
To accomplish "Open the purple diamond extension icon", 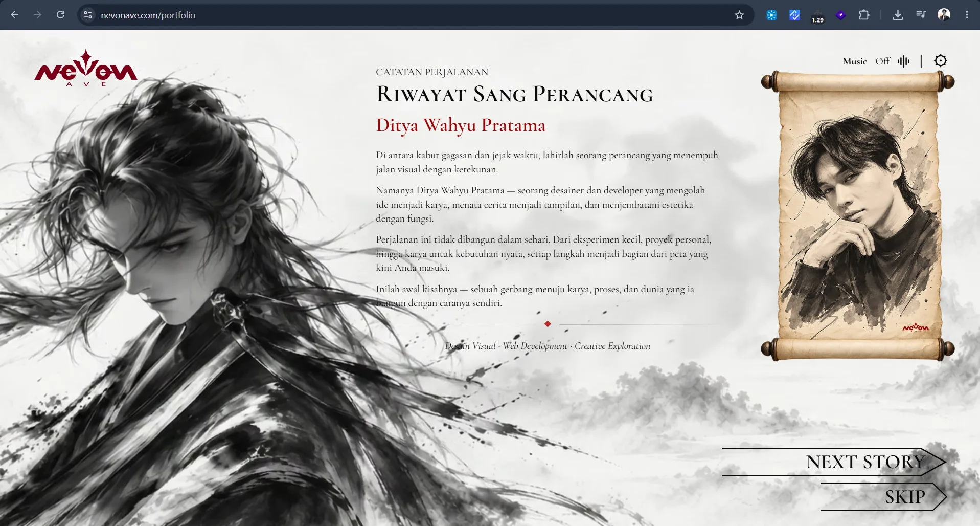I will 840,15.
